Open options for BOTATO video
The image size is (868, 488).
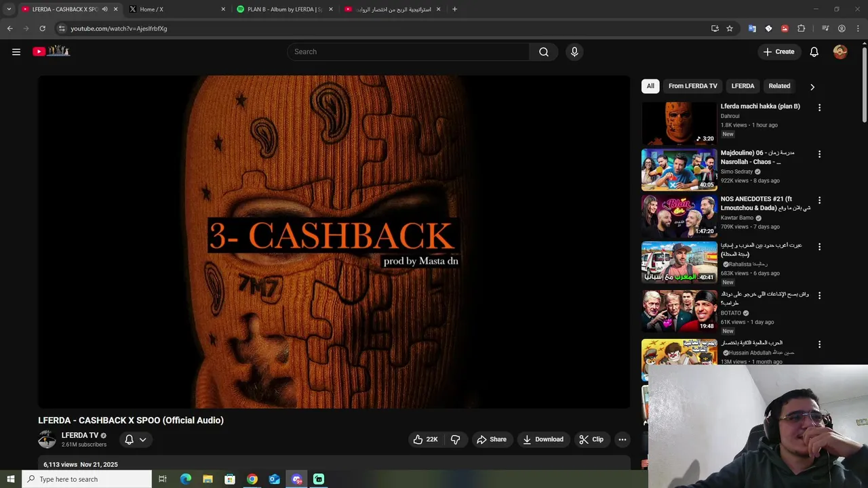[819, 296]
